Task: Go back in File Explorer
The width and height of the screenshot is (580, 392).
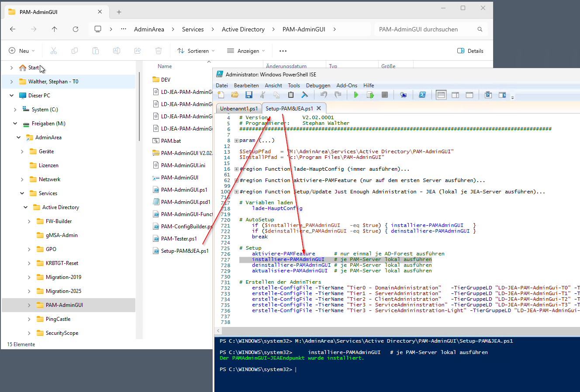Action: coord(13,29)
